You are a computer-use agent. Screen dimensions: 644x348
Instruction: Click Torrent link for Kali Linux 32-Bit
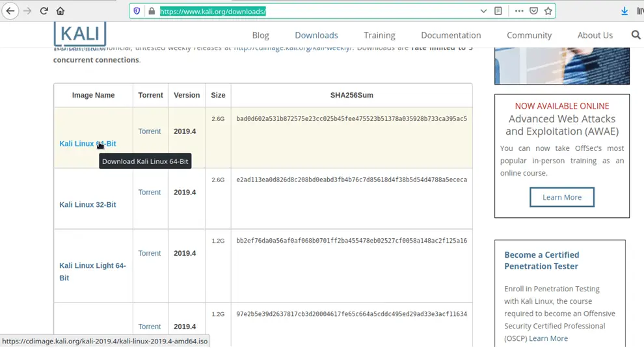(x=150, y=193)
